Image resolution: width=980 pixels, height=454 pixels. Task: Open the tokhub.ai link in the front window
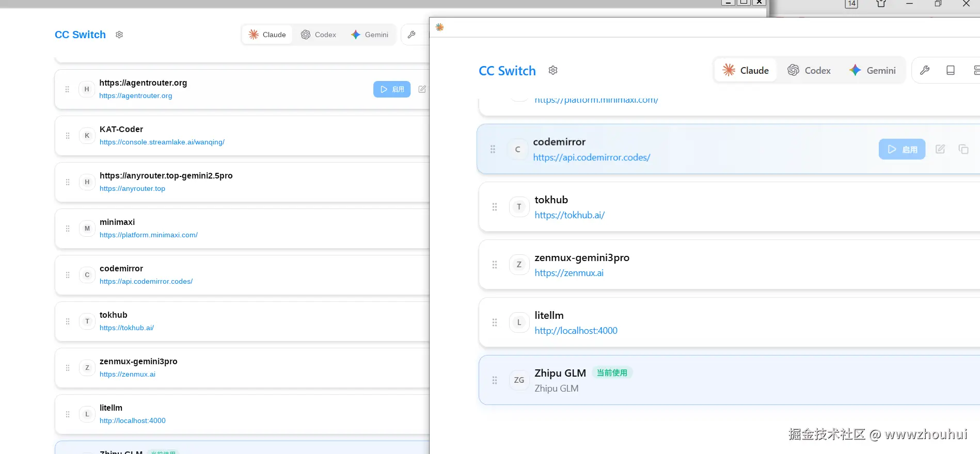[x=570, y=215]
